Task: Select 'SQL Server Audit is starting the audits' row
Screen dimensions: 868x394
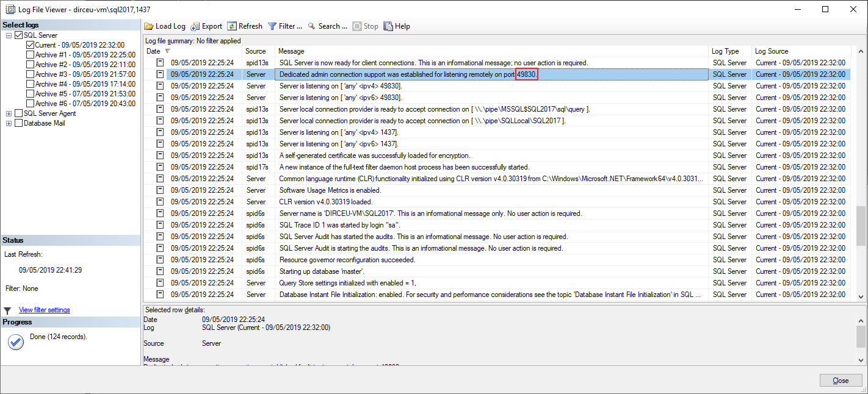Action: point(497,248)
